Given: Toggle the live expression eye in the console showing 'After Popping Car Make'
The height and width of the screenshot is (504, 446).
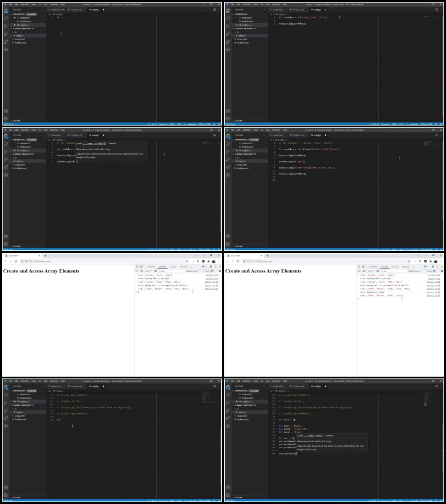Looking at the screenshot, I should 378,271.
